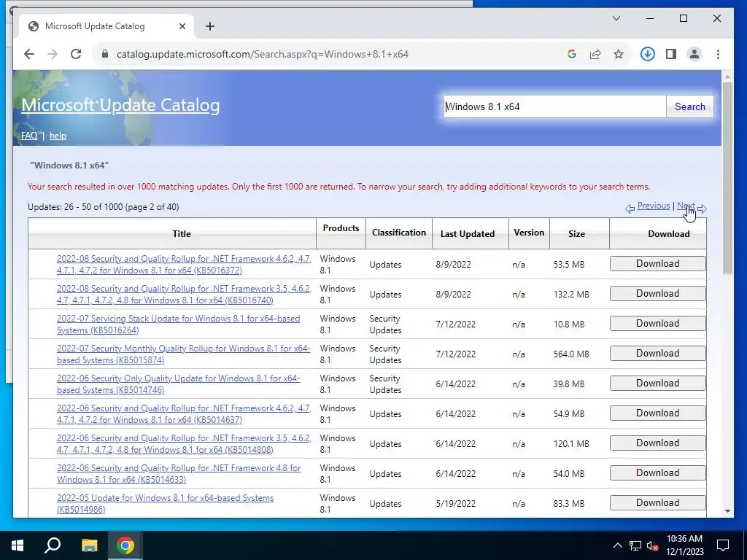Sort by the Size column header
This screenshot has width=747, height=560.
coord(576,234)
